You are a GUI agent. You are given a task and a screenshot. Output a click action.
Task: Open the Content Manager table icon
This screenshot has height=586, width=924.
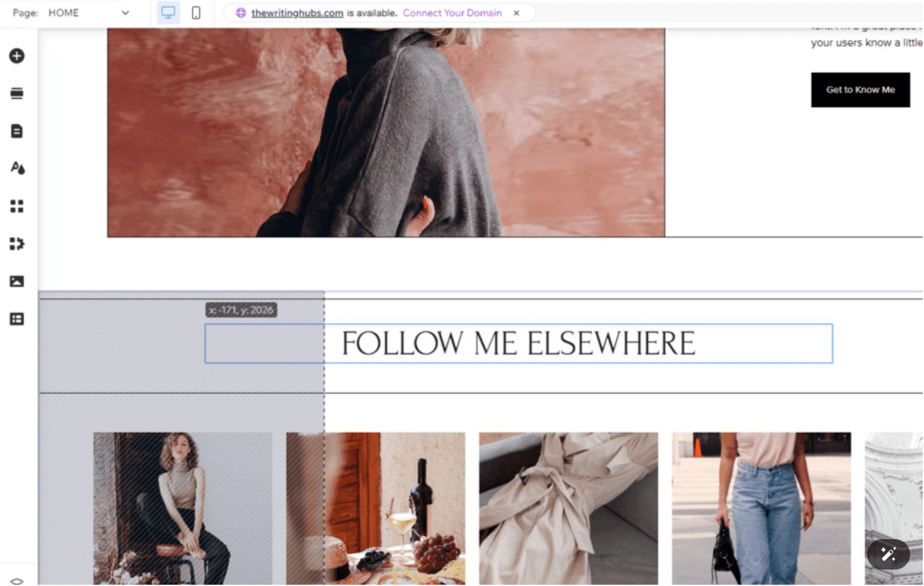tap(17, 319)
